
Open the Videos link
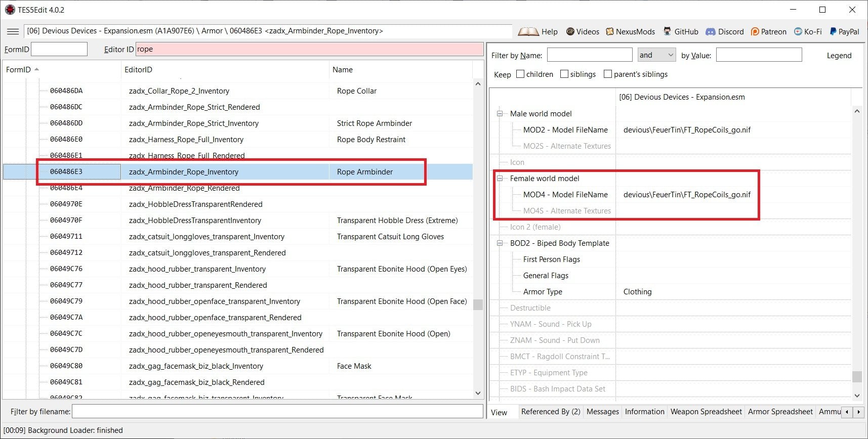click(583, 31)
